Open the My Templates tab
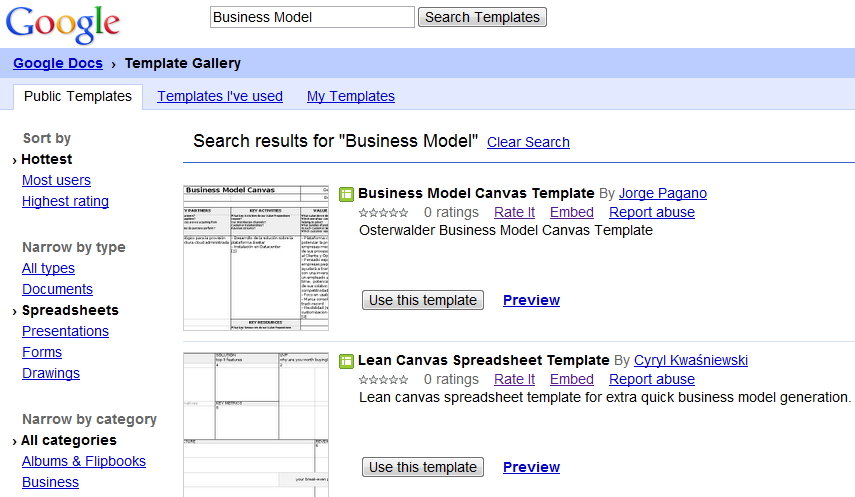 click(x=351, y=97)
